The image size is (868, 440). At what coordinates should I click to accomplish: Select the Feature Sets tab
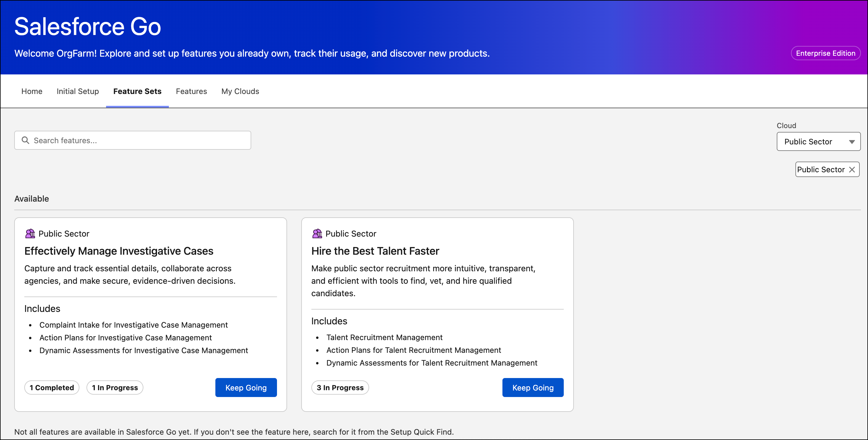click(137, 91)
